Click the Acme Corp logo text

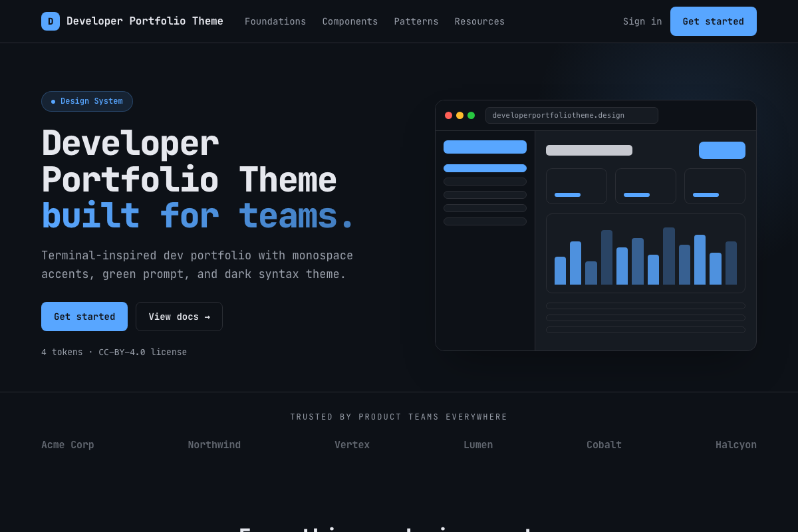68,445
